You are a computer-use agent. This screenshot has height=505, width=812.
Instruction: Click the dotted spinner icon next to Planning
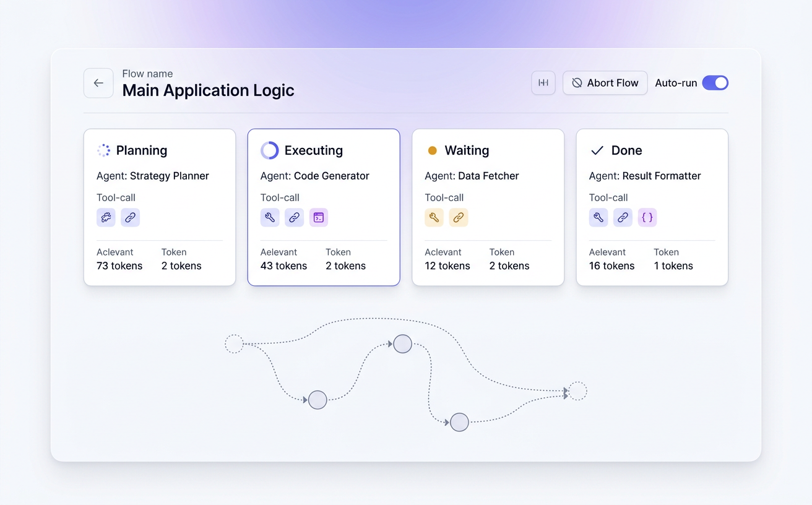pos(103,150)
